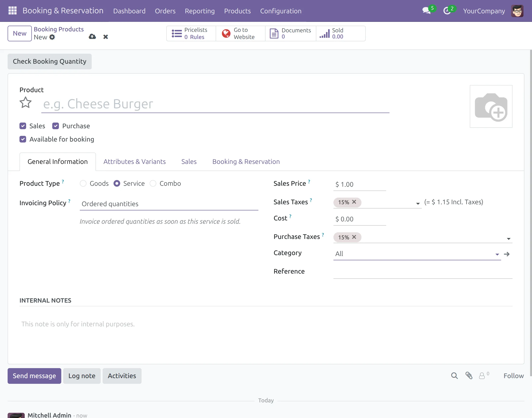Click the product name input field
532x418 pixels.
(215, 104)
